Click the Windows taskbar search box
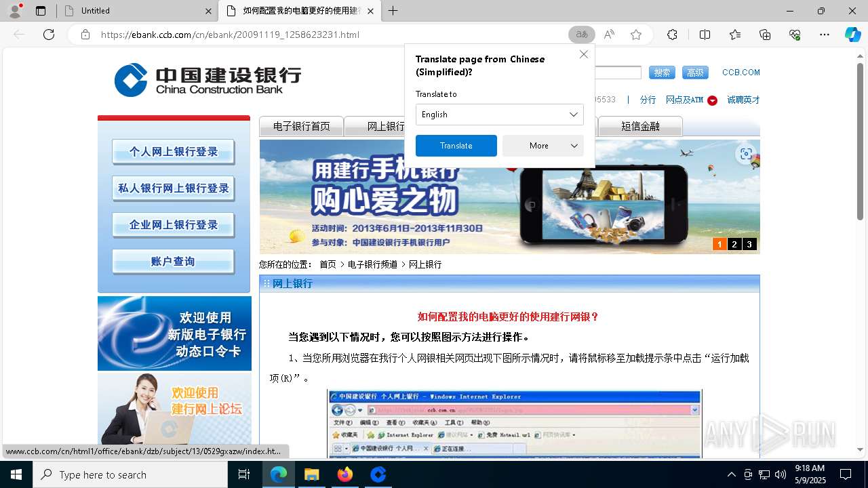This screenshot has width=868, height=488. (130, 474)
